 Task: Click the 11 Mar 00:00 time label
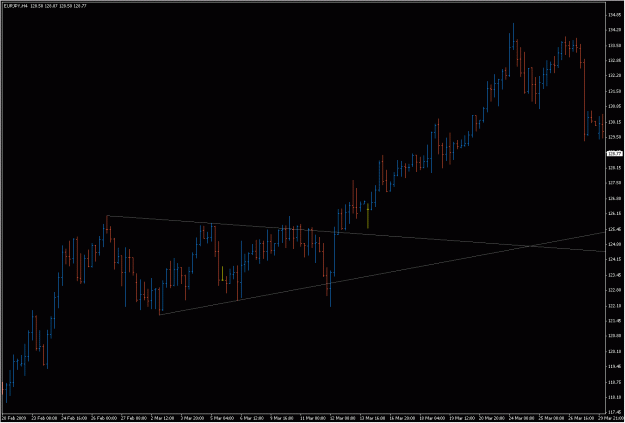pyautogui.click(x=311, y=419)
